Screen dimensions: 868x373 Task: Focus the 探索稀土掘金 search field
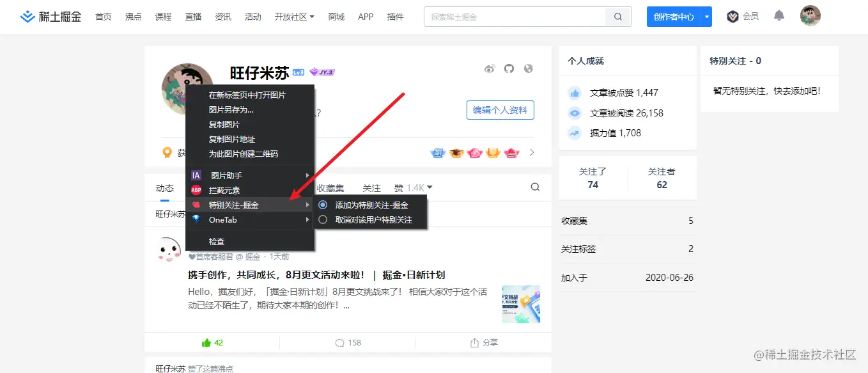coord(515,17)
